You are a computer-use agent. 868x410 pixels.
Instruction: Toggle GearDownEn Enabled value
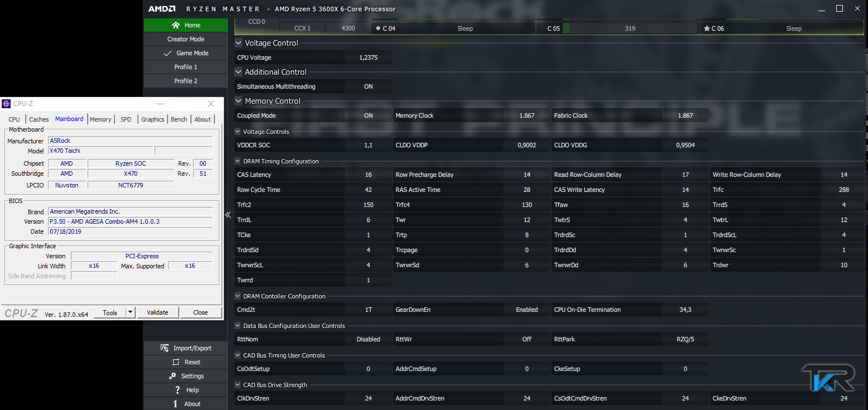(x=527, y=310)
